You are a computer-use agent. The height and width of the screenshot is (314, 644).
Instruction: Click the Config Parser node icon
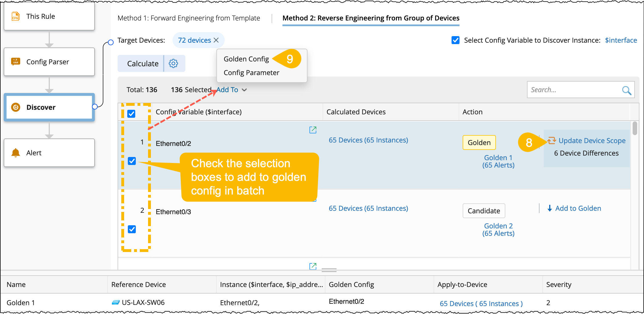[16, 62]
